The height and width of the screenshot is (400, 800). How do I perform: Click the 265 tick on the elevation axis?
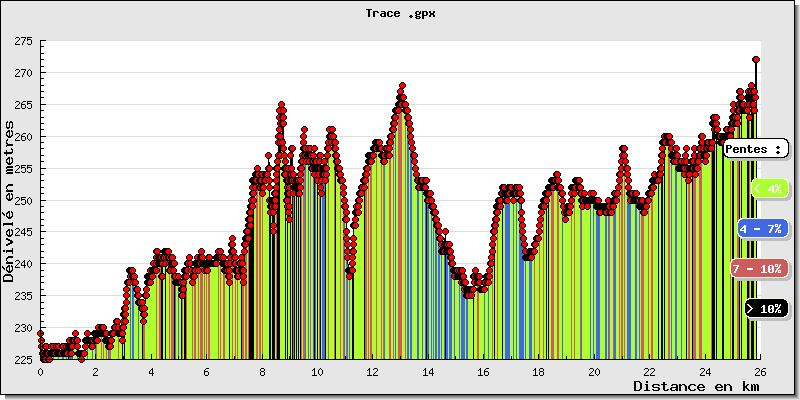(x=21, y=105)
